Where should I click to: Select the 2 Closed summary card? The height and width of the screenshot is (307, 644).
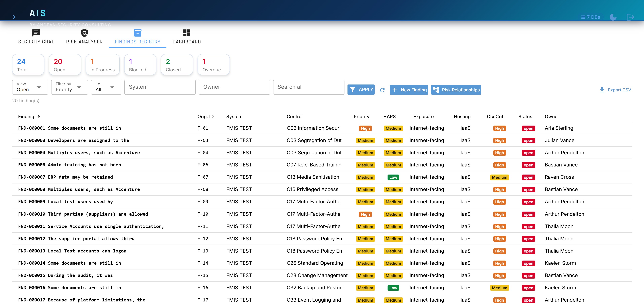(x=177, y=65)
